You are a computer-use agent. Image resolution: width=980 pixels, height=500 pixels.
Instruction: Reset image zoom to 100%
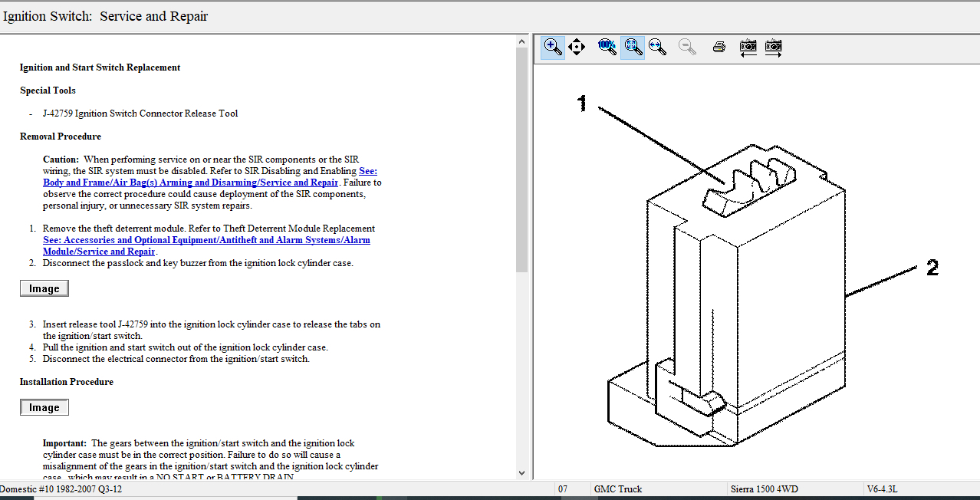coord(607,47)
